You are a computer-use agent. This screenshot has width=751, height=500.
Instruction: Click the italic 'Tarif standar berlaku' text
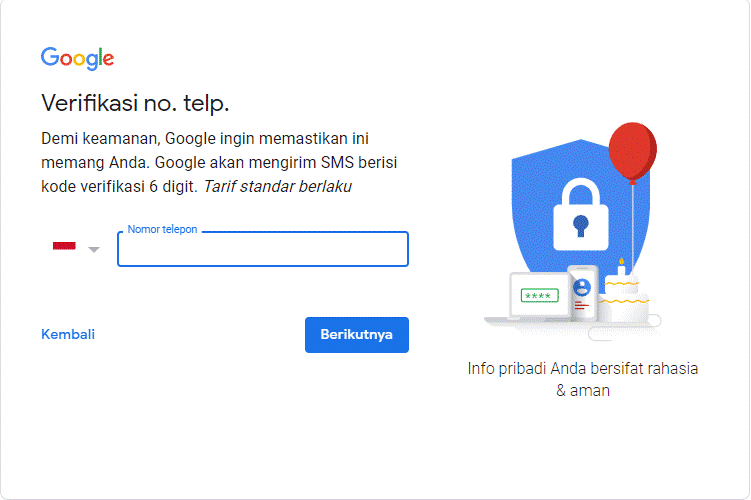point(277,186)
